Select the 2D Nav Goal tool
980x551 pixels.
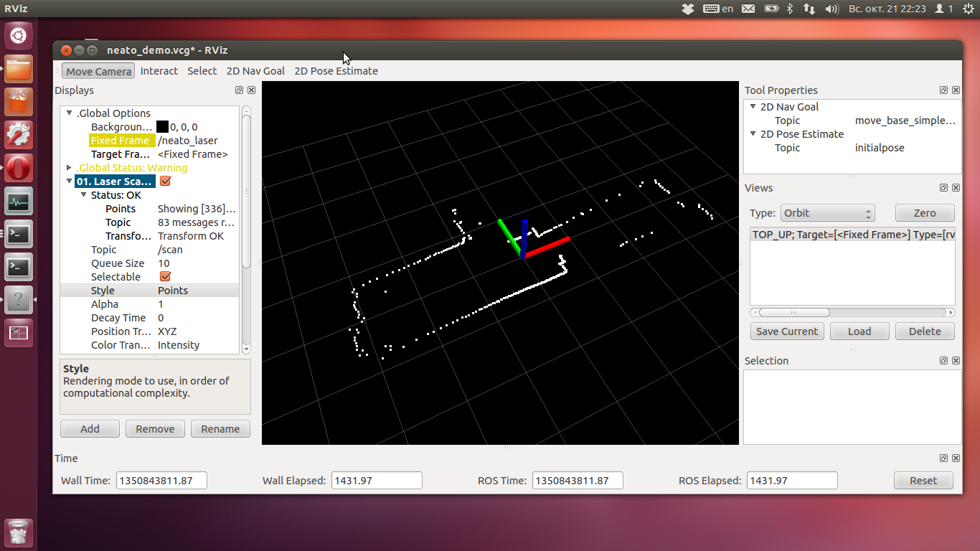(255, 71)
